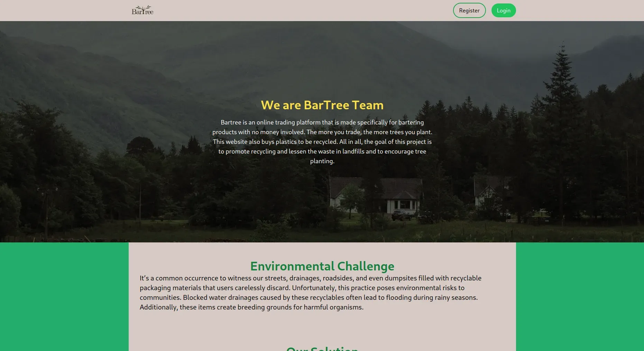Click the mountain hero background image
The height and width of the screenshot is (351, 644).
[x=104, y=69]
